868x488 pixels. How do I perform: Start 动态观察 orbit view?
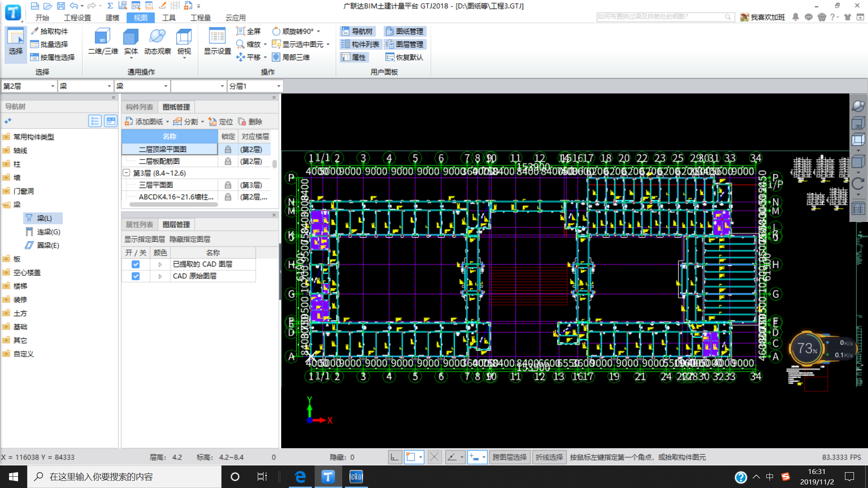(157, 42)
